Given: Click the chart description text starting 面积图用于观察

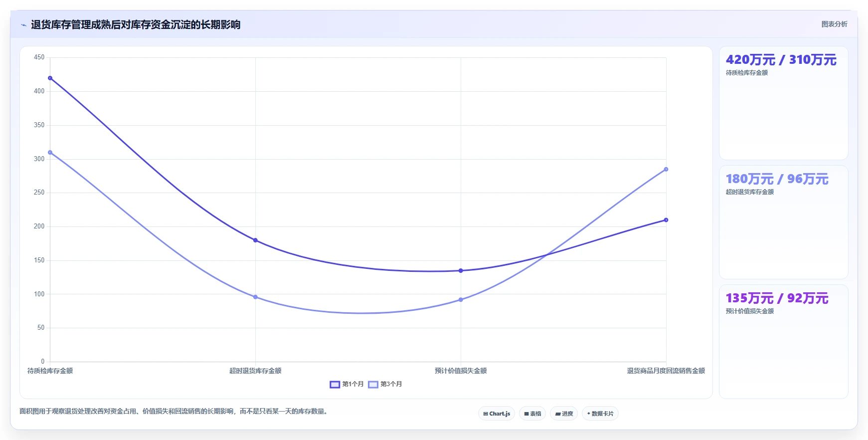Looking at the screenshot, I should (174, 412).
